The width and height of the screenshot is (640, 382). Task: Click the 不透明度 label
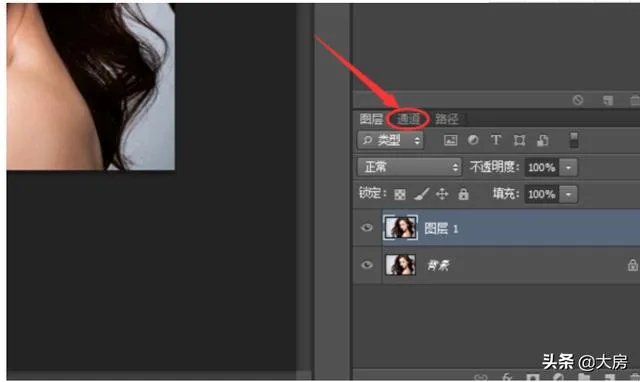pos(494,167)
